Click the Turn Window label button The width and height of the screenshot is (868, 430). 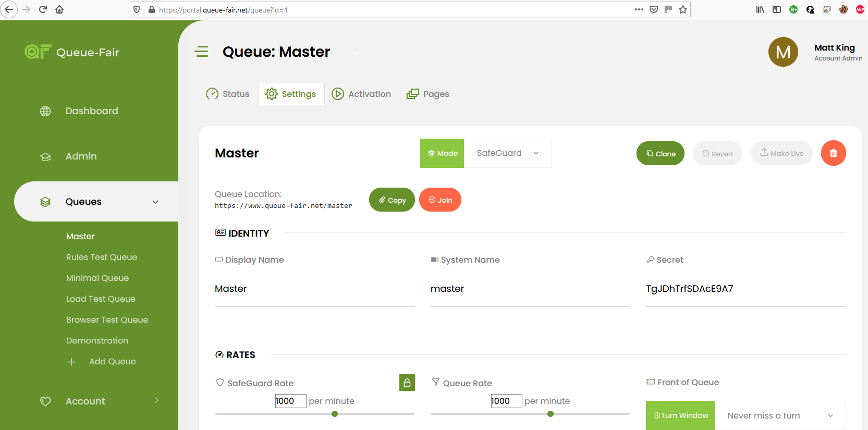pyautogui.click(x=680, y=415)
